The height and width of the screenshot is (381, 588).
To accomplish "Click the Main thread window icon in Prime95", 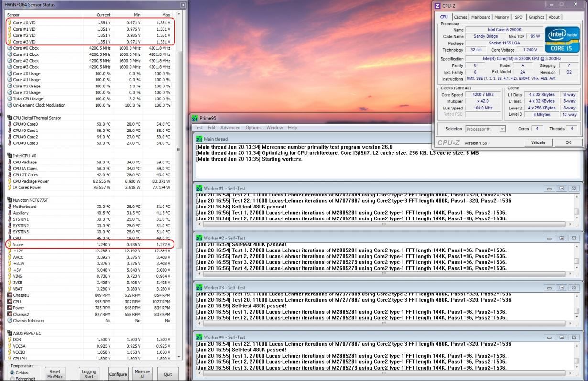I will click(x=200, y=139).
